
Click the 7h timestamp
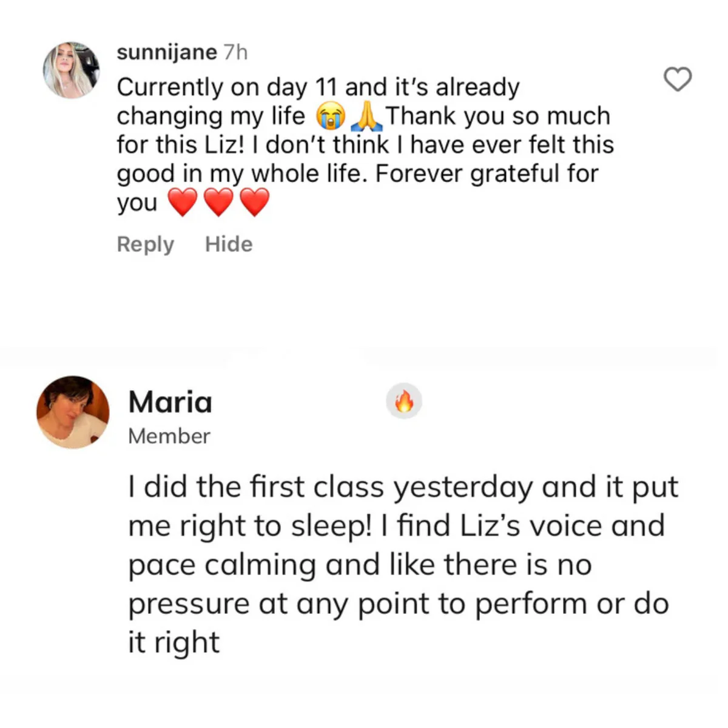[236, 53]
